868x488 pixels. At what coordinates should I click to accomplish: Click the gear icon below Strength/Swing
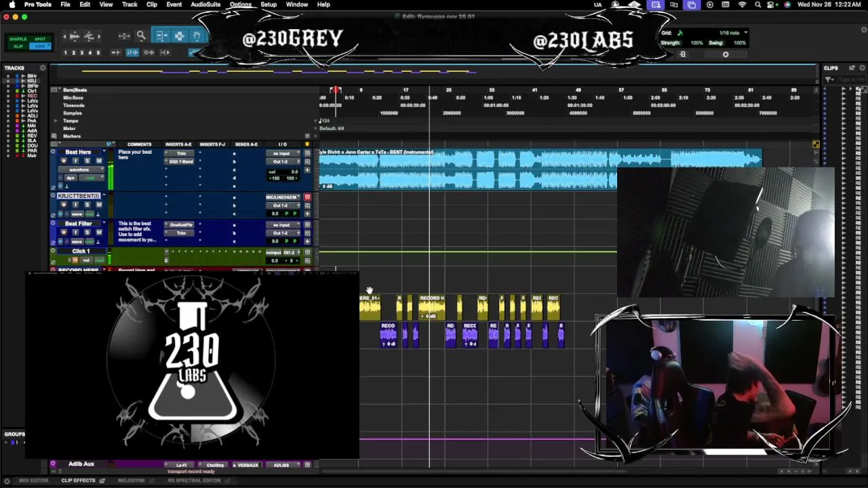click(x=726, y=54)
